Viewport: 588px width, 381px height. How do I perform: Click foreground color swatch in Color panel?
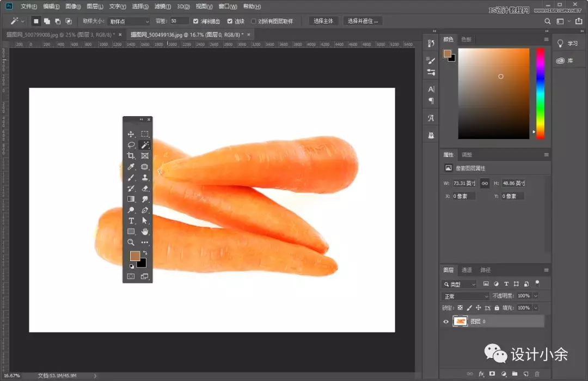pos(447,53)
